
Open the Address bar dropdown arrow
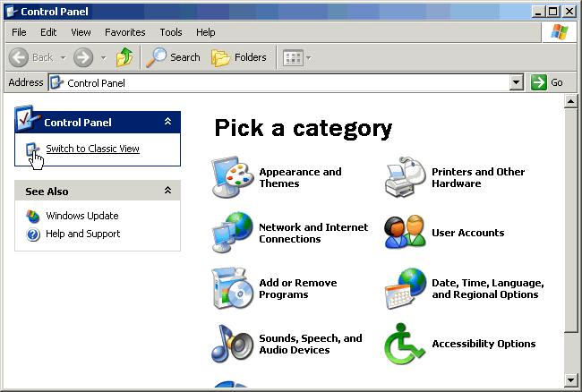pyautogui.click(x=516, y=82)
